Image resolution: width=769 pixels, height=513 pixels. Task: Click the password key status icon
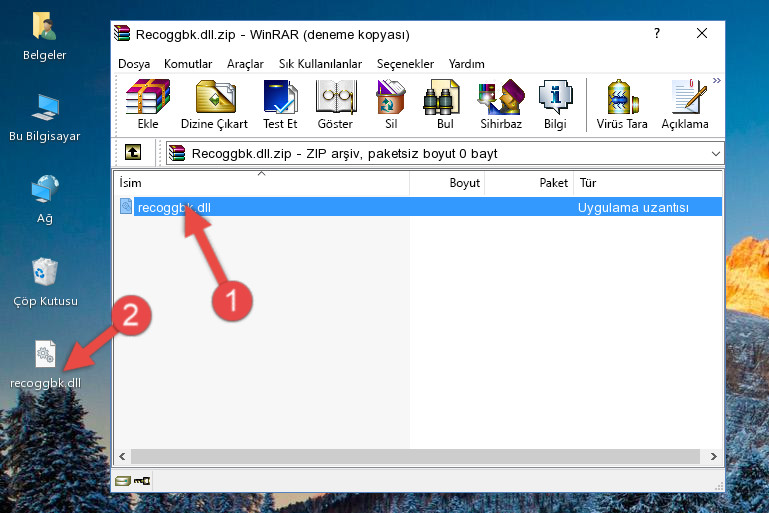pos(142,481)
